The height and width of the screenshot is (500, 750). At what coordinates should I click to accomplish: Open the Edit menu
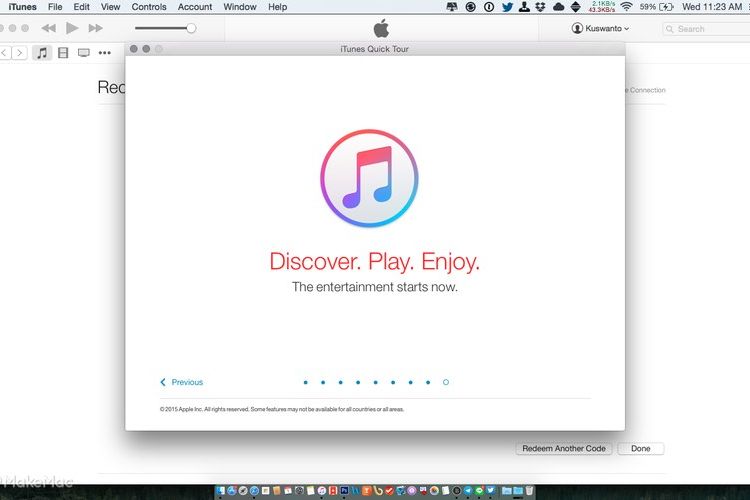(x=81, y=7)
